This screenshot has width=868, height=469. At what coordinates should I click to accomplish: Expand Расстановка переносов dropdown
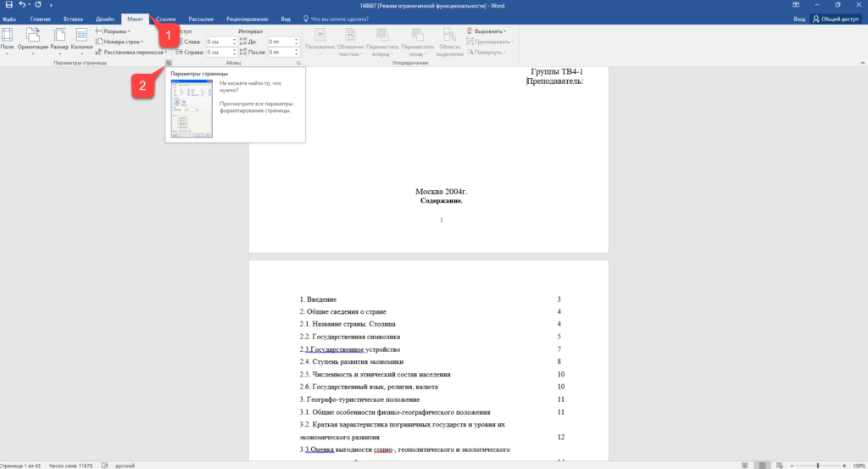(x=132, y=52)
